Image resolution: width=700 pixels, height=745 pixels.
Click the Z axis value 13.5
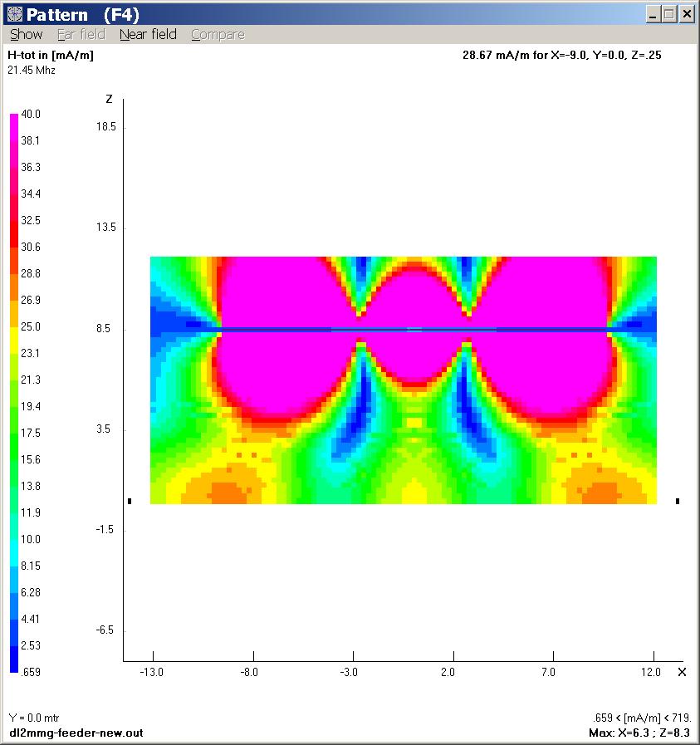106,228
